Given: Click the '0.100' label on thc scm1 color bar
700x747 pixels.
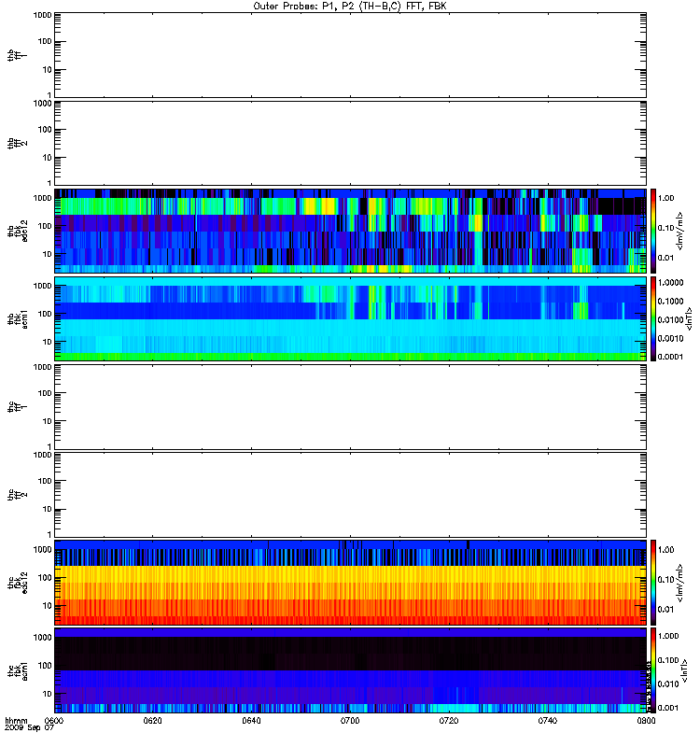Looking at the screenshot, I should click(668, 660).
